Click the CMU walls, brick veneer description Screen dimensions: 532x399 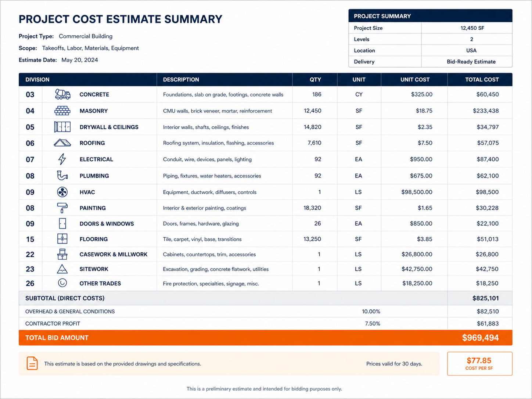(x=218, y=111)
